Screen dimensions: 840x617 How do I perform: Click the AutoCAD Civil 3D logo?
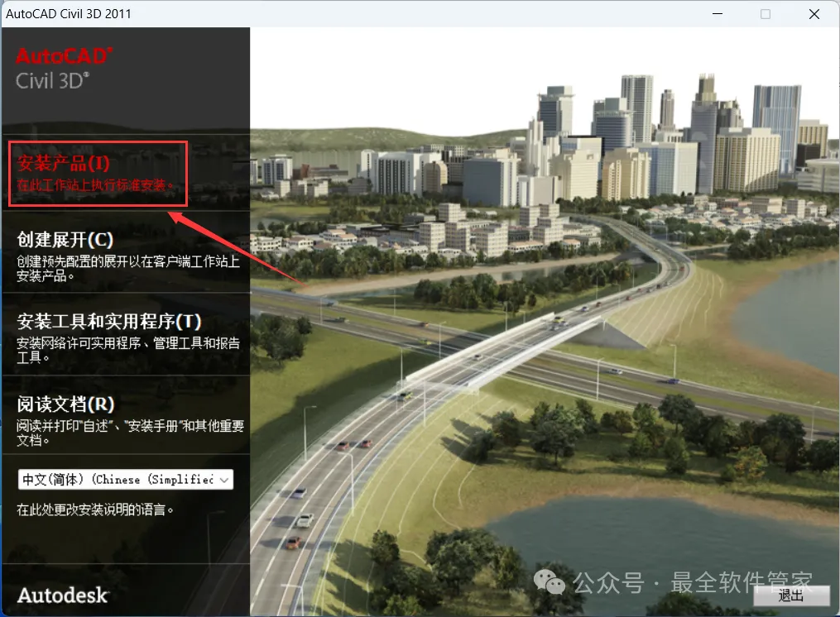pos(65,69)
